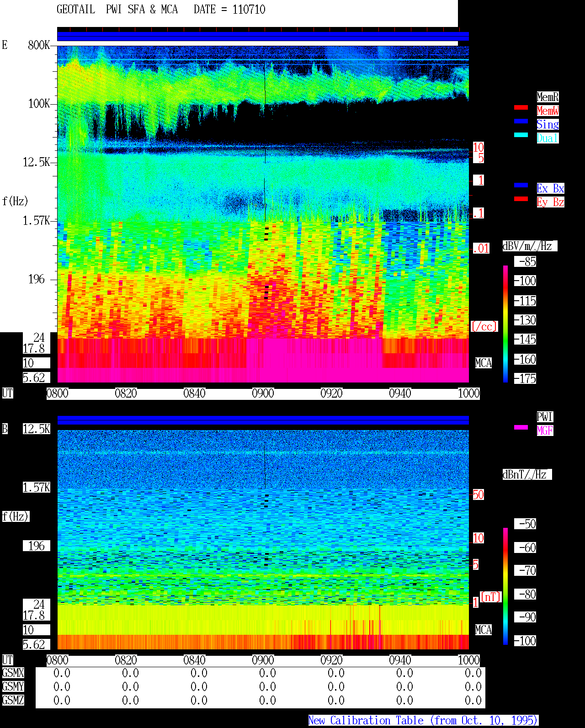
Task: Click the MGF legend label
Action: pos(545,430)
